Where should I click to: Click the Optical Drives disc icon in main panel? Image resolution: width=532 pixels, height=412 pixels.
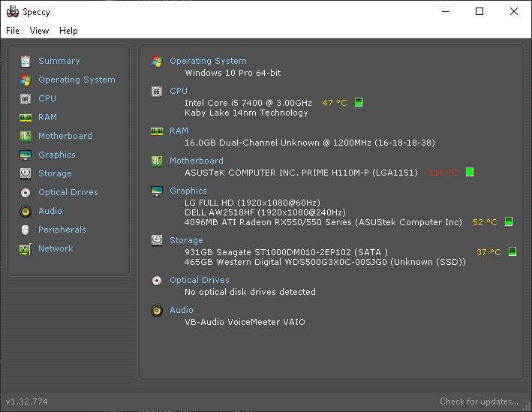157,281
